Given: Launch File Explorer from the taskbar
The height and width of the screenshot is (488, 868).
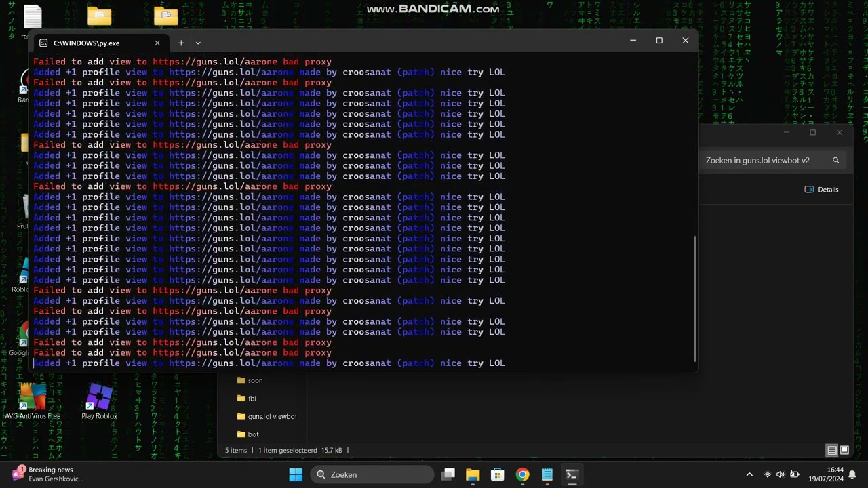Looking at the screenshot, I should pyautogui.click(x=473, y=474).
